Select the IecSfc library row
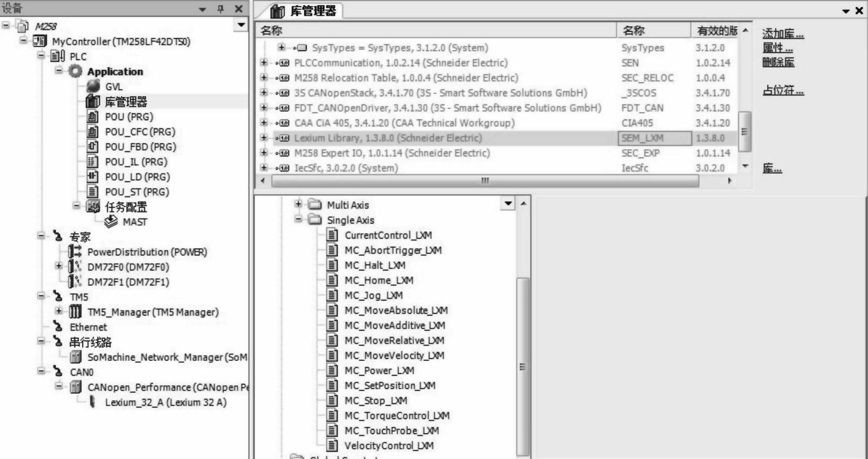The height and width of the screenshot is (459, 868). pyautogui.click(x=498, y=167)
